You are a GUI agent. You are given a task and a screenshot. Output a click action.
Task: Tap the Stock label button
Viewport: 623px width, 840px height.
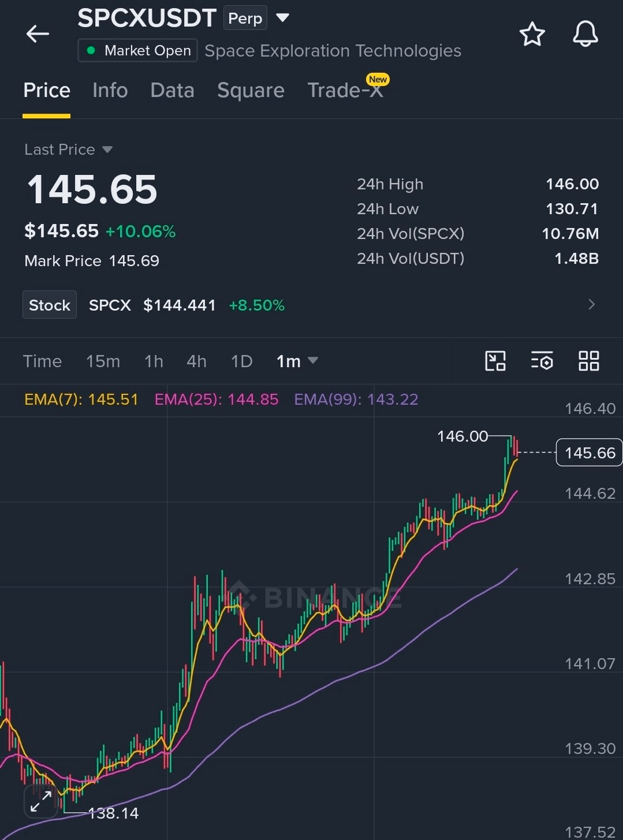50,305
